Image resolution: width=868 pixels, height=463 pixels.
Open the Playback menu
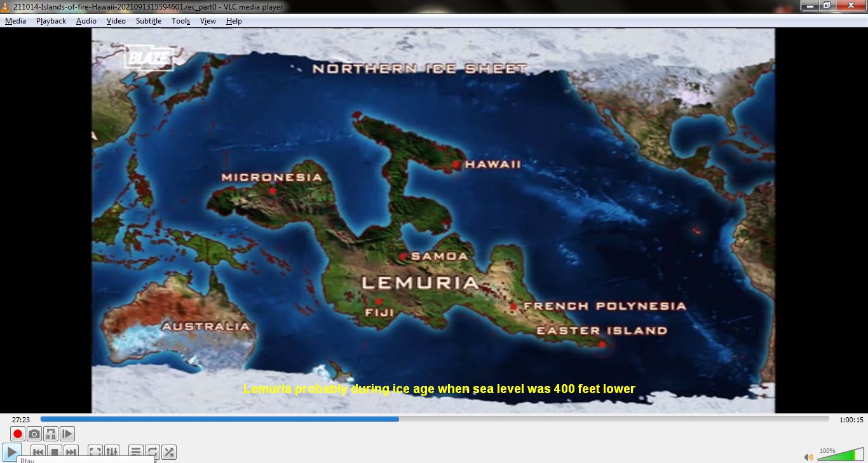[50, 21]
